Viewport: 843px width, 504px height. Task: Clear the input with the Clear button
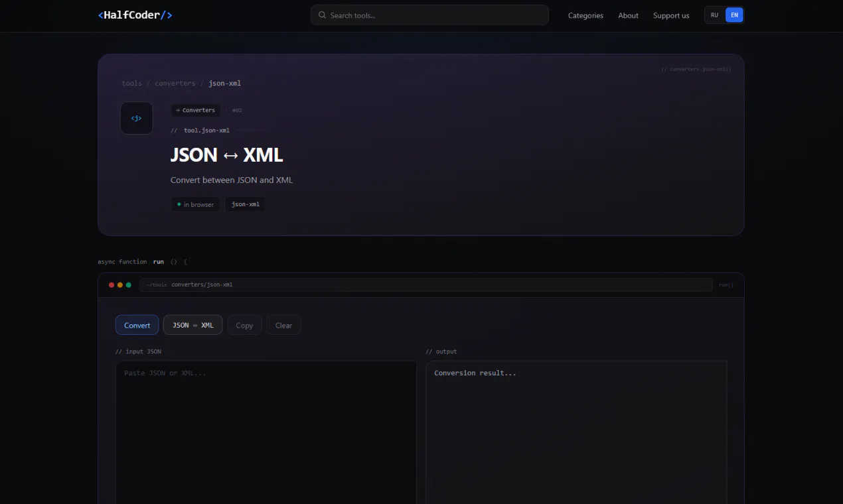[284, 325]
